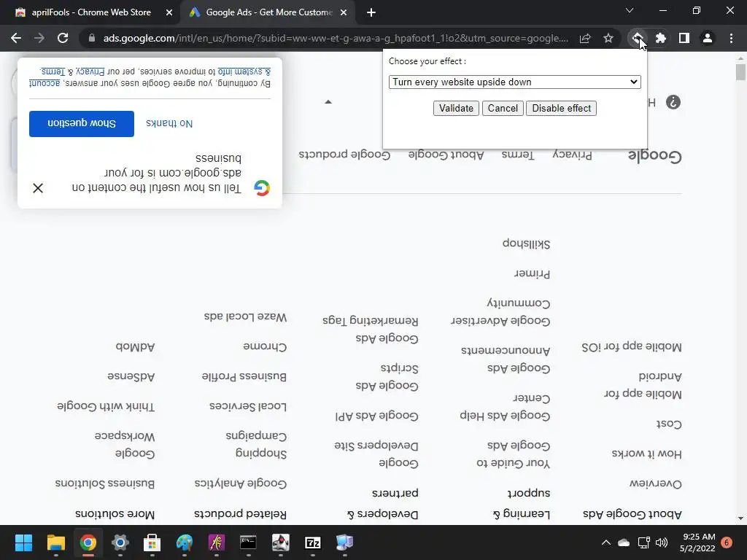
Task: Click the inverted Google logo
Action: coord(654,155)
